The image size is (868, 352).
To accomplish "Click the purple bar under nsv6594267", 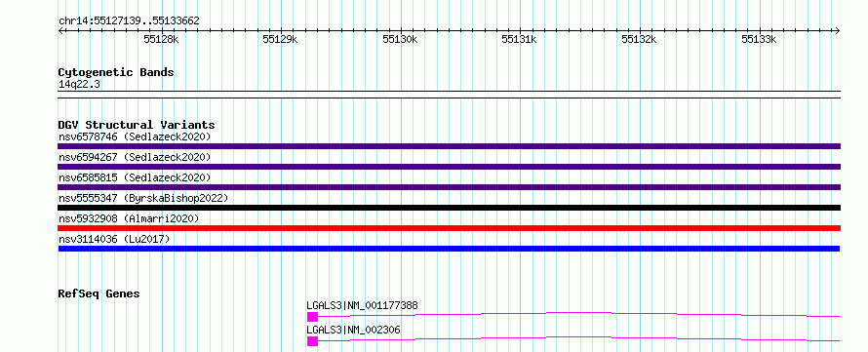I will click(x=449, y=167).
